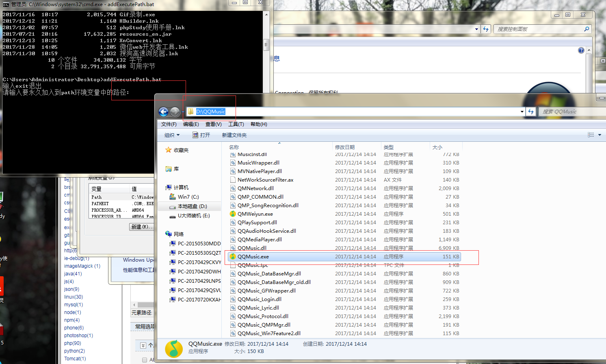The image size is (606, 364).
Task: Open the View (查看) menu
Action: pos(214,124)
